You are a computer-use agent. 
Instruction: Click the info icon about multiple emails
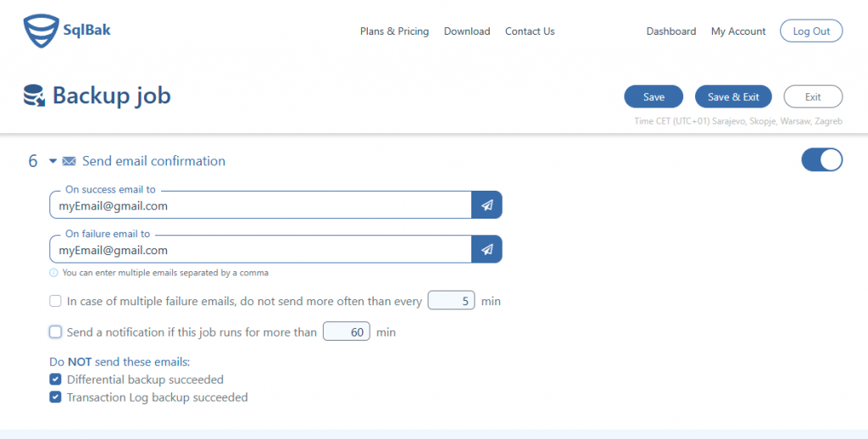pyautogui.click(x=53, y=272)
